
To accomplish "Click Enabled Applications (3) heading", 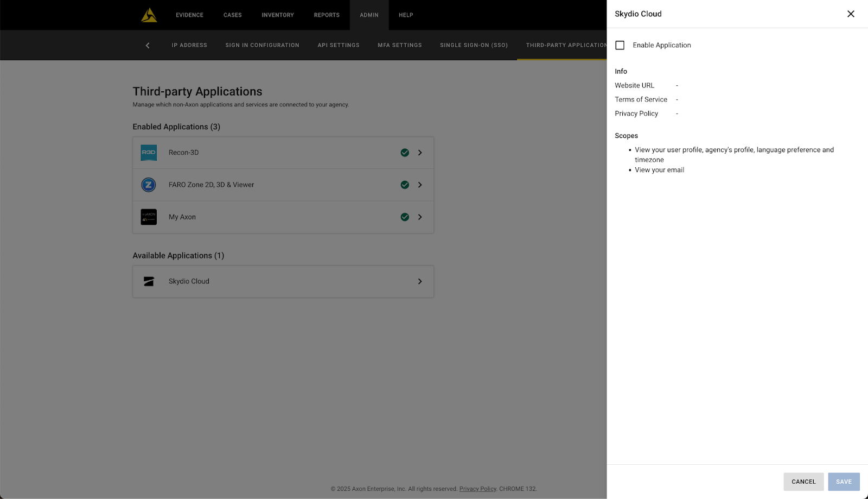I will pyautogui.click(x=176, y=127).
